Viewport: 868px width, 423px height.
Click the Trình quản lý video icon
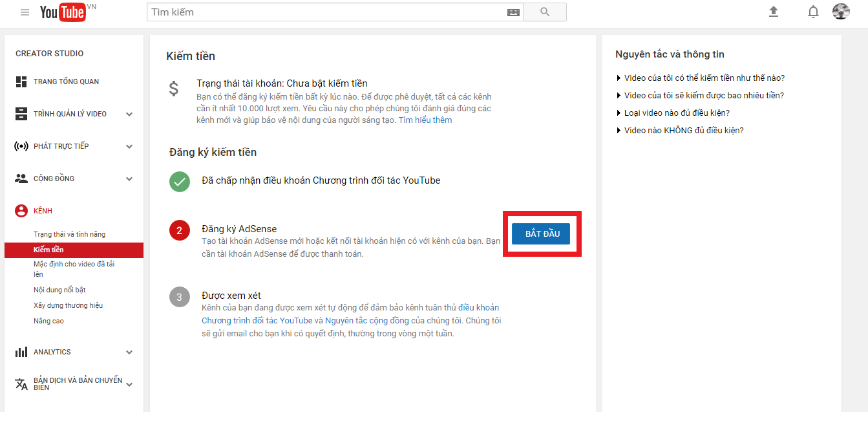(21, 114)
